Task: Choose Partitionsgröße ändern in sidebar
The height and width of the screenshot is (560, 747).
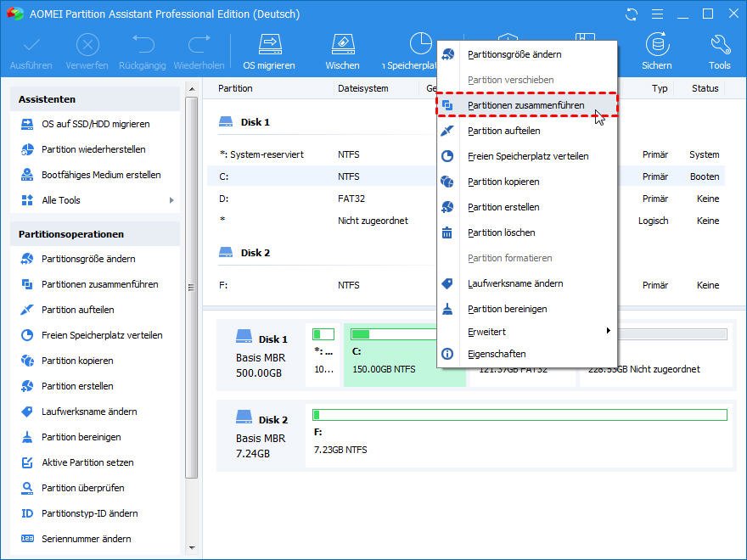Action: pyautogui.click(x=88, y=259)
